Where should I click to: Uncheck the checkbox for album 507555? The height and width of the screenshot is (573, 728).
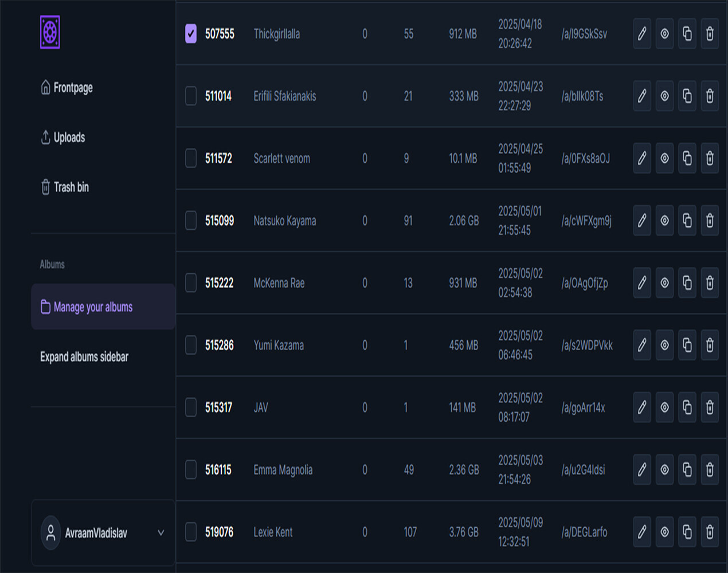point(191,34)
